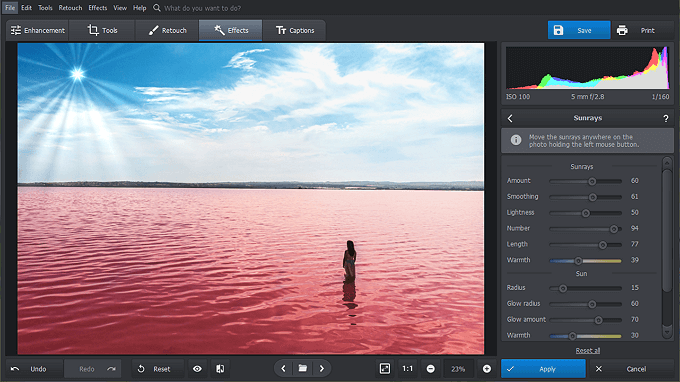
Task: Set zoom to 1:1
Action: pyautogui.click(x=408, y=369)
